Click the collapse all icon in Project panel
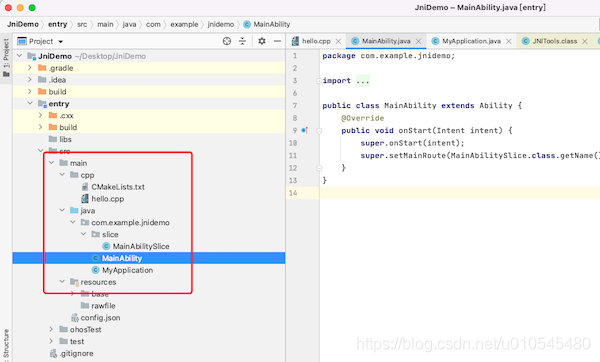The height and width of the screenshot is (362, 600). [243, 41]
